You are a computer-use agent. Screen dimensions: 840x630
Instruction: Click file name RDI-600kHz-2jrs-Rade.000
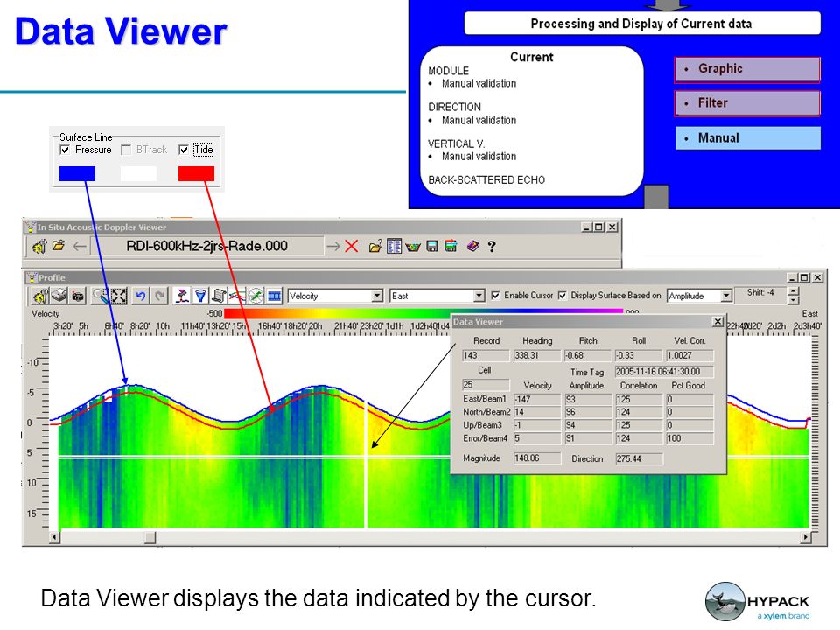tap(206, 246)
